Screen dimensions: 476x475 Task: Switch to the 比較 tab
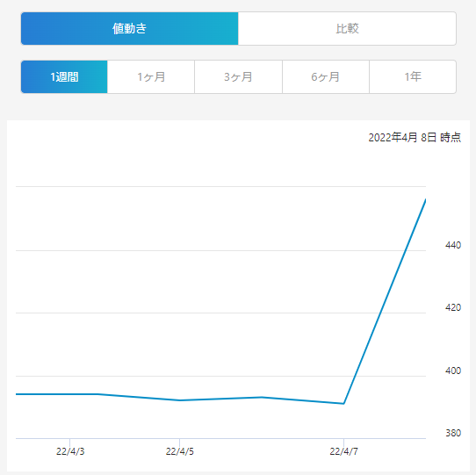click(347, 28)
